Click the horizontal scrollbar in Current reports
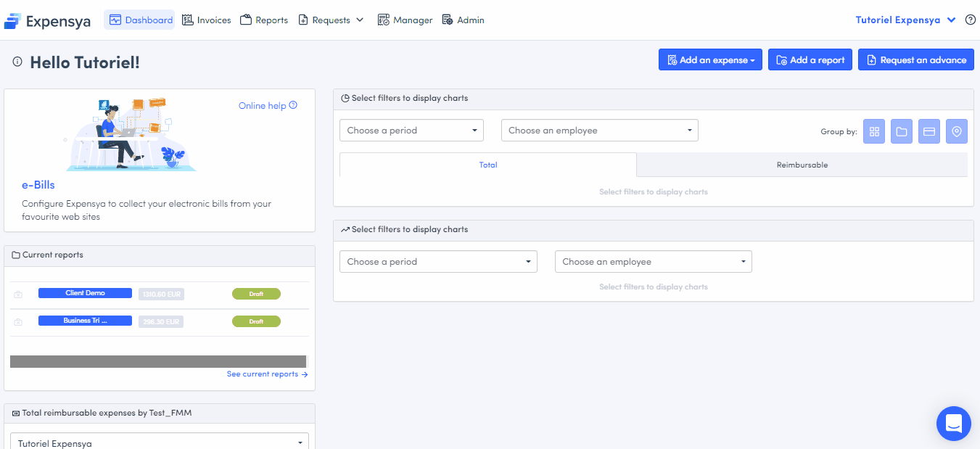The image size is (980, 449). (158, 361)
